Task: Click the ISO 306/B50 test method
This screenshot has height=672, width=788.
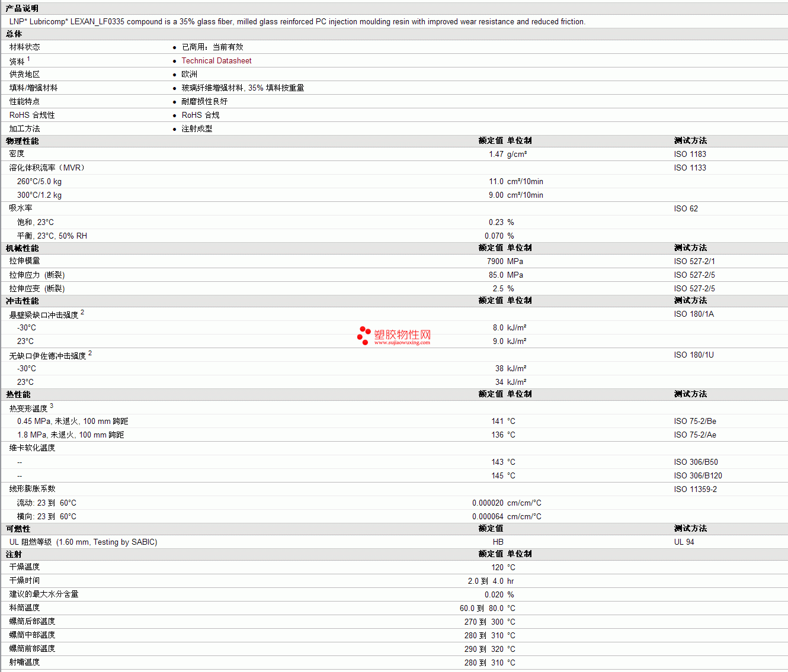Action: (696, 462)
